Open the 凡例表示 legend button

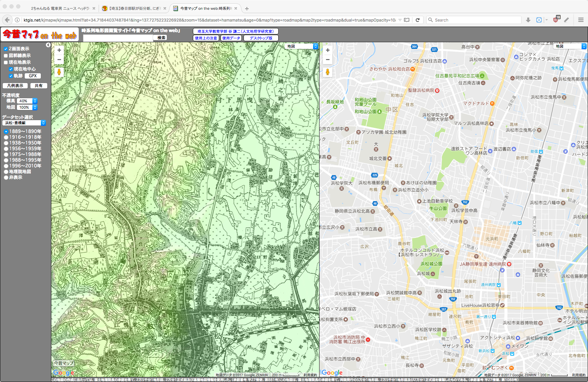(x=15, y=86)
